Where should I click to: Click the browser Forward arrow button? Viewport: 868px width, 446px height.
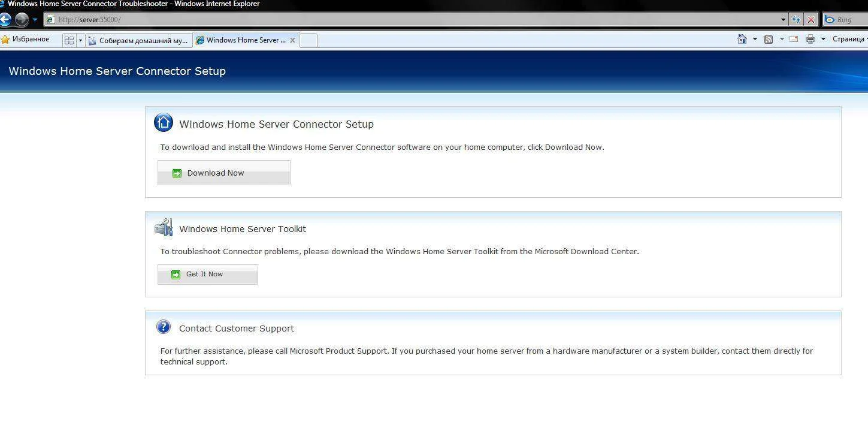pyautogui.click(x=22, y=20)
